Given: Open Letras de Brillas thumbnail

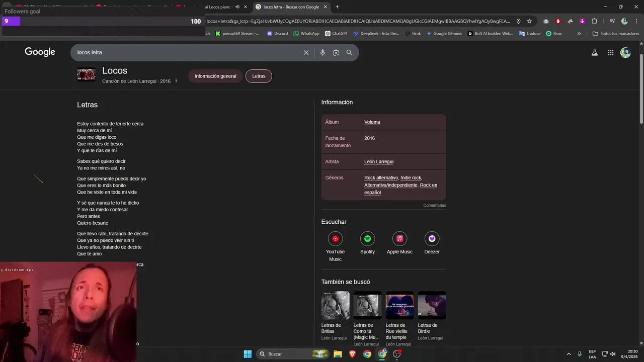Looking at the screenshot, I should [335, 305].
